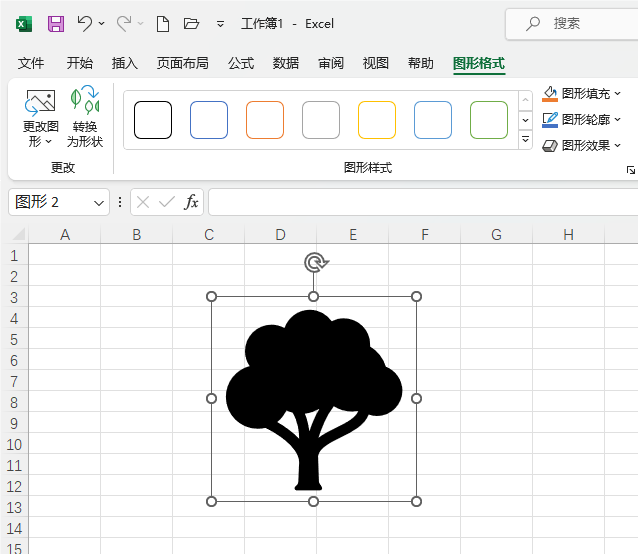Open the Graphics Fill (图形填充) dropdown
This screenshot has height=554, width=638.
[617, 94]
